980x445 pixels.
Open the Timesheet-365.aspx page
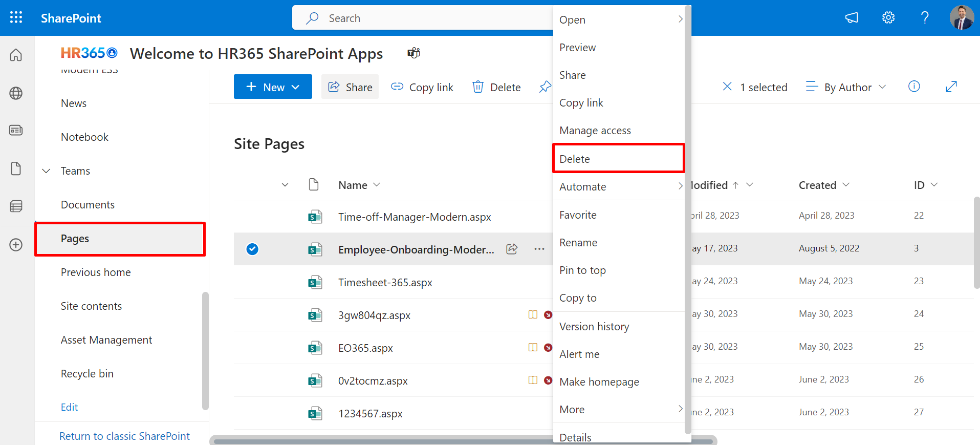click(x=385, y=282)
